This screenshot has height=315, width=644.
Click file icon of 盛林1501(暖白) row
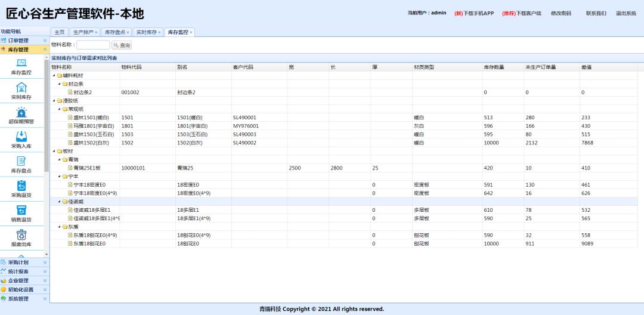pyautogui.click(x=70, y=118)
